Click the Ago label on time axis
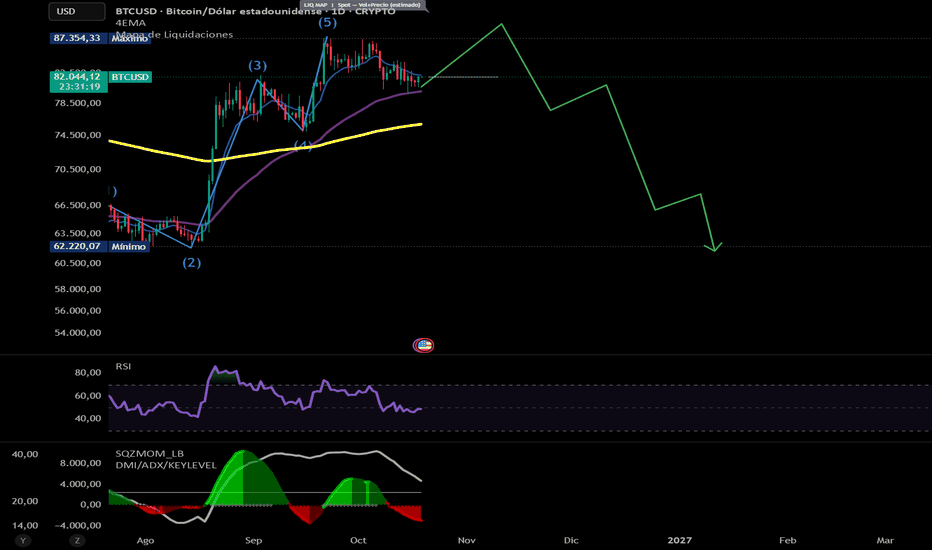Screen dimensions: 932x550 [145, 540]
